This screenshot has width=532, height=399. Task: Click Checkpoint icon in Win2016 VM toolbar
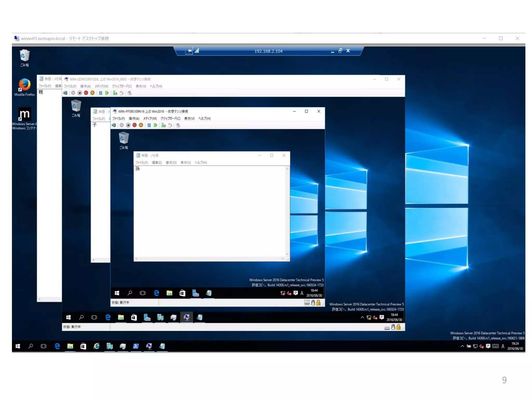163,125
